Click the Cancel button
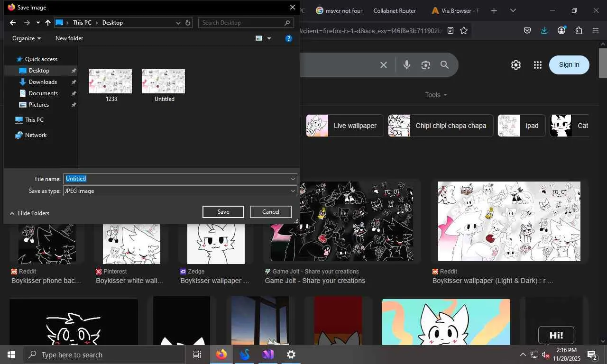Screen dimensions: 607x364 click(271, 212)
